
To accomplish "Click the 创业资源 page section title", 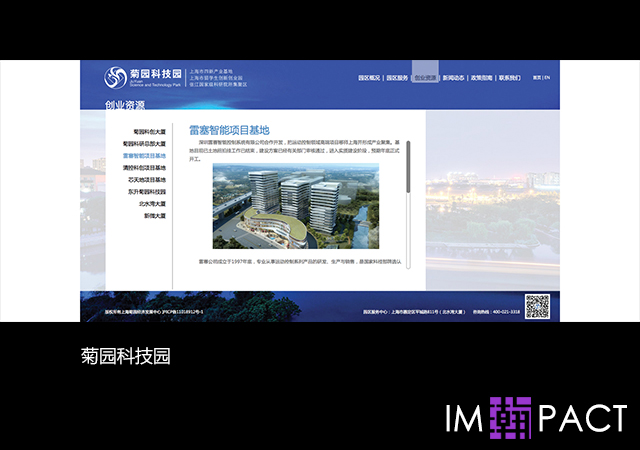I will (125, 105).
